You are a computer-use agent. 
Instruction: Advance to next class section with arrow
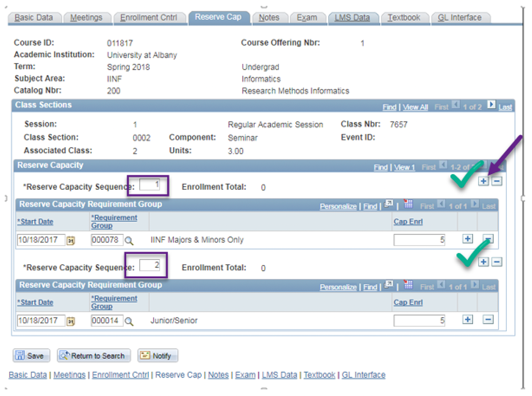491,105
